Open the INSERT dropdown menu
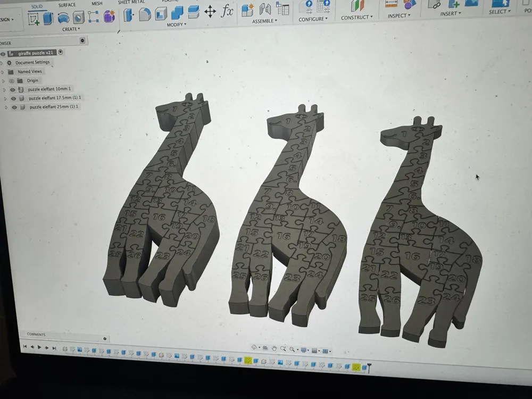This screenshot has height=399, width=532. pos(451,14)
